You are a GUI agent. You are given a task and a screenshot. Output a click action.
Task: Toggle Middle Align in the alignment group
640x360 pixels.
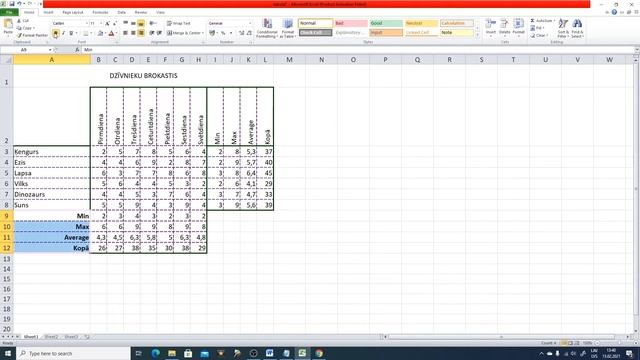[133, 23]
